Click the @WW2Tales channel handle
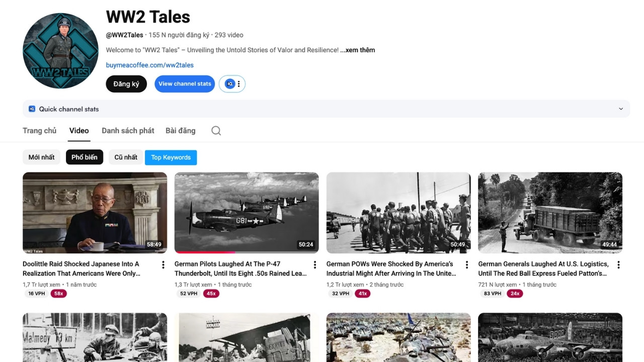 (x=124, y=35)
